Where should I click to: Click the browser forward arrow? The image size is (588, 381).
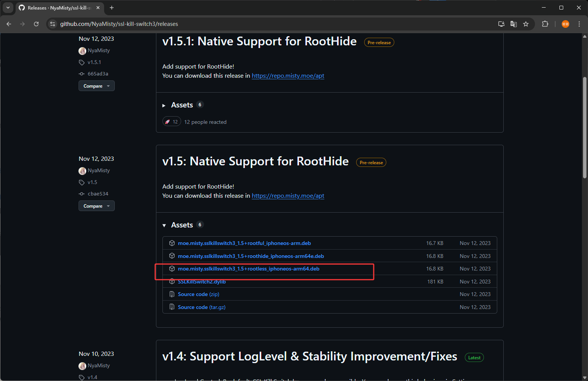tap(22, 24)
